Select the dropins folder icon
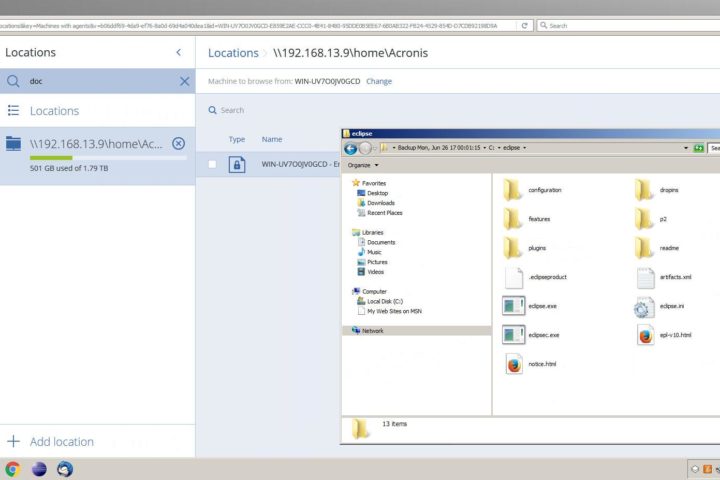Viewport: 720px width, 480px height. (x=645, y=190)
